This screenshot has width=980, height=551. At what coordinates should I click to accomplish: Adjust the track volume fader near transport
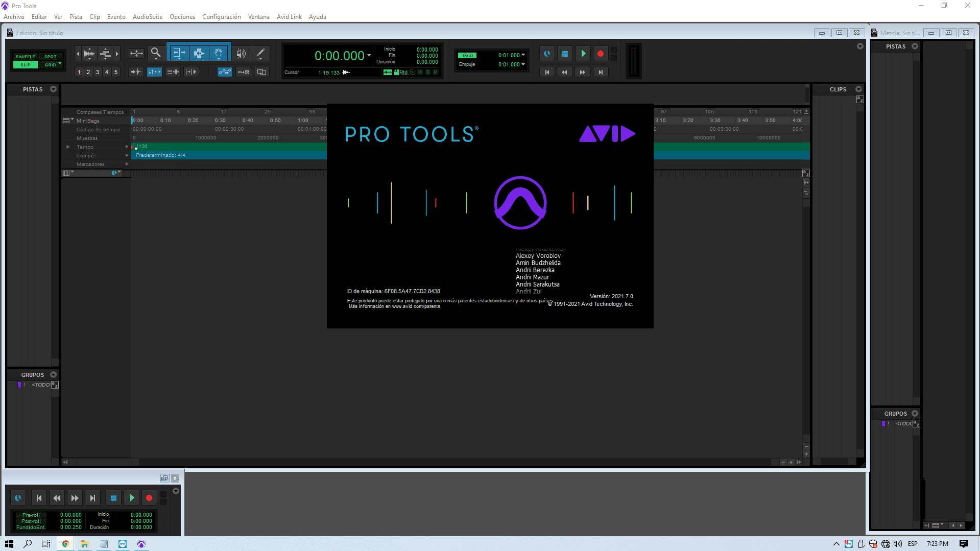coord(634,61)
